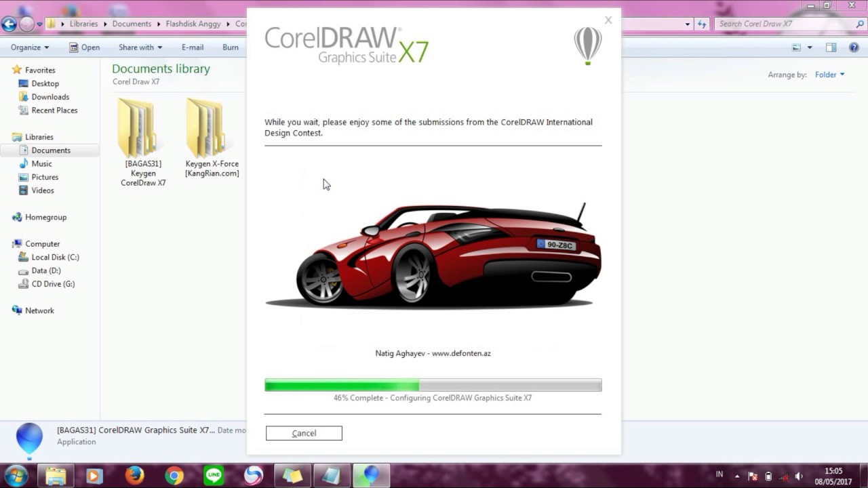Image resolution: width=868 pixels, height=488 pixels.
Task: Open Windows Start menu
Action: click(x=16, y=476)
